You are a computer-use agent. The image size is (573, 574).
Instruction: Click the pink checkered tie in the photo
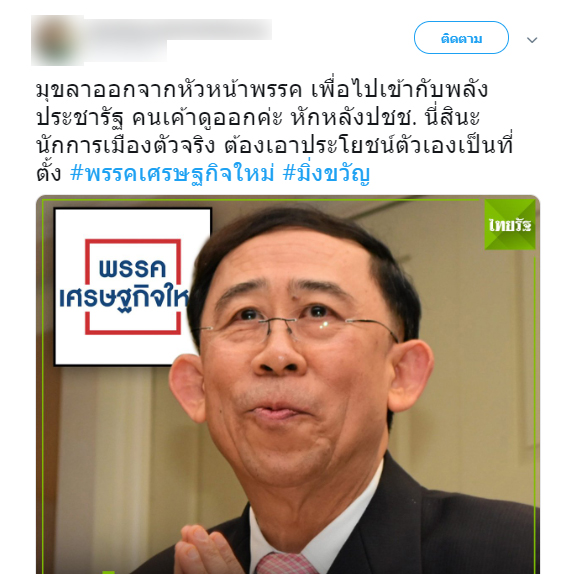[284, 563]
